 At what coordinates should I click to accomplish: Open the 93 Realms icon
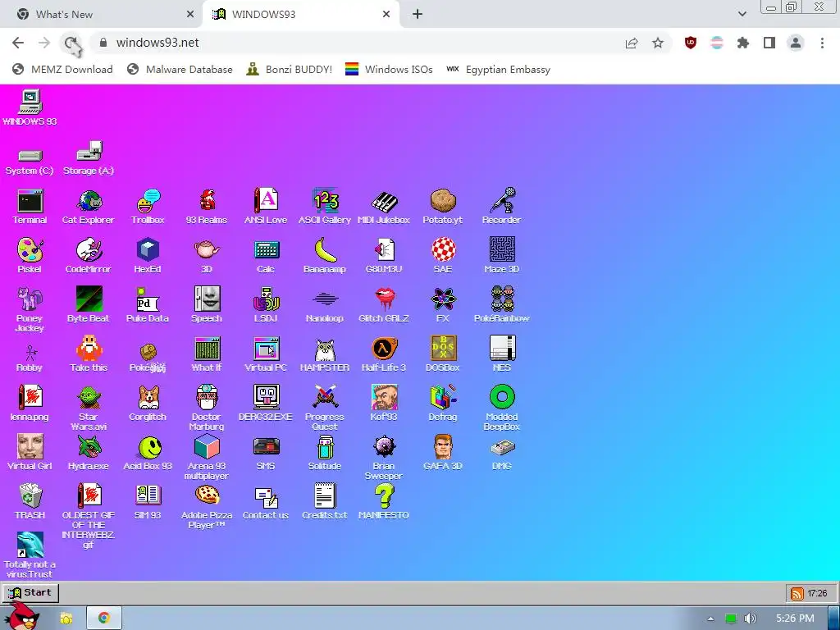[x=207, y=206]
